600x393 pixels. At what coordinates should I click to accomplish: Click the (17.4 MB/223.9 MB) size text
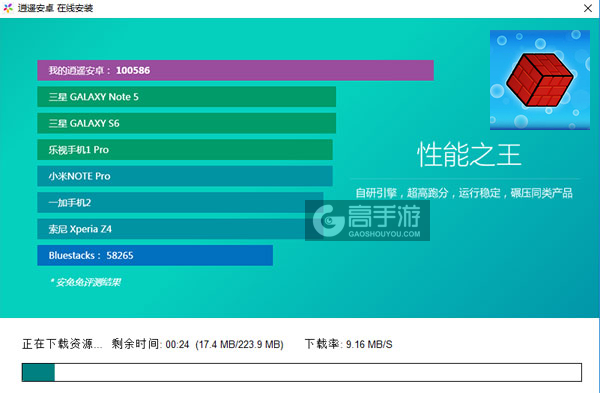pos(239,344)
